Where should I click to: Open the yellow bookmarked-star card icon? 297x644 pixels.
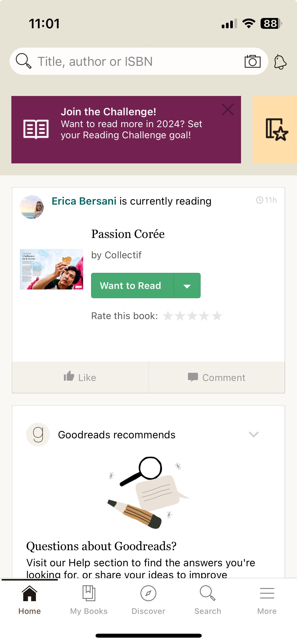point(276,130)
